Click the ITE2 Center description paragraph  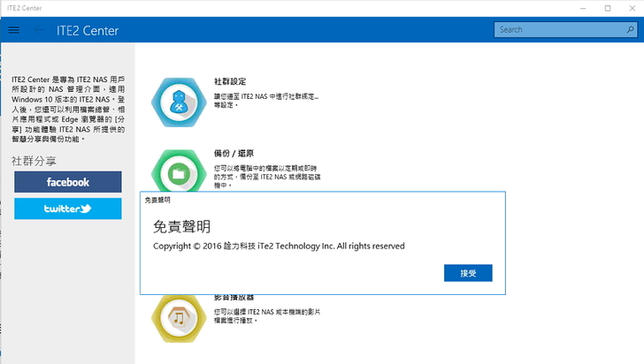point(68,110)
